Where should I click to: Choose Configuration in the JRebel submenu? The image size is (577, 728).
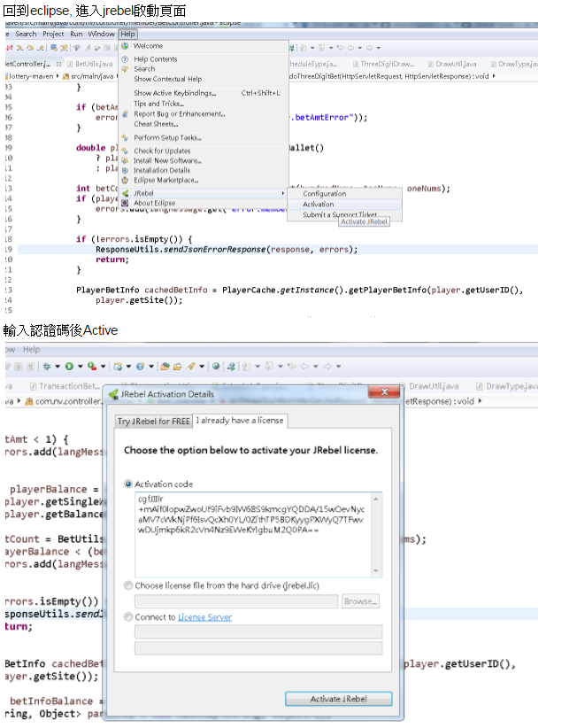point(344,194)
